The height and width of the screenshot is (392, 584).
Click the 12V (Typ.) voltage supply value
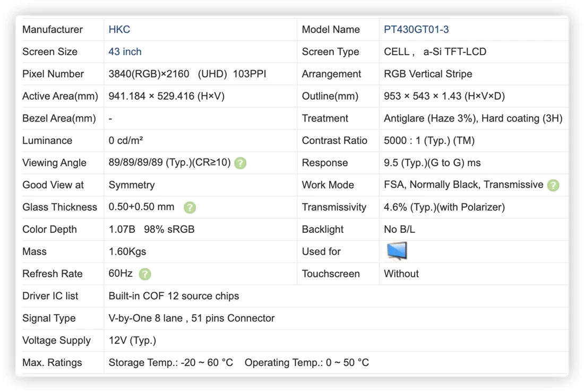pos(132,340)
